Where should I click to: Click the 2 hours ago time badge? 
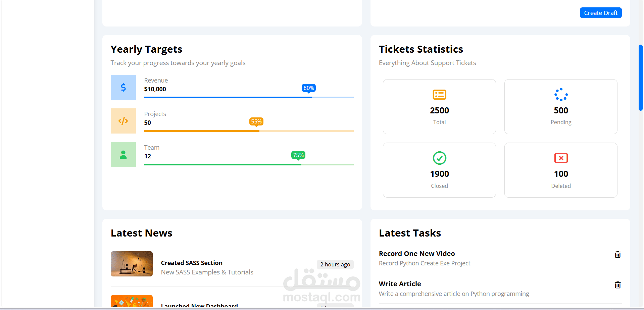click(x=335, y=264)
